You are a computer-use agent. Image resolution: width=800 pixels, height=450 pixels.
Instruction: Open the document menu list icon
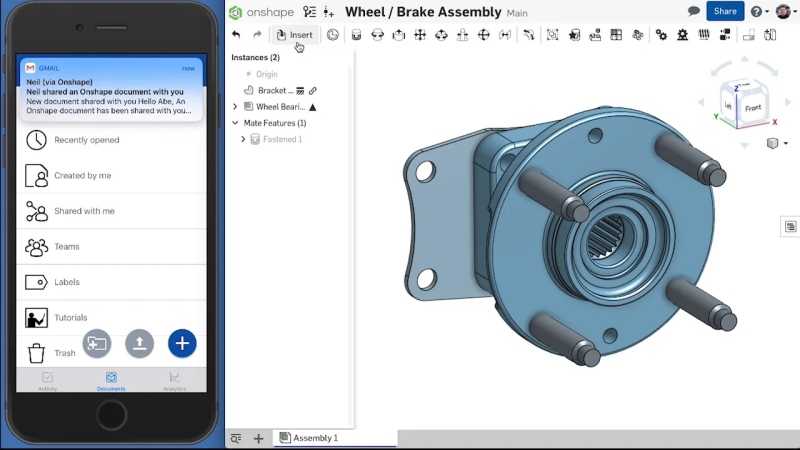[x=309, y=12]
